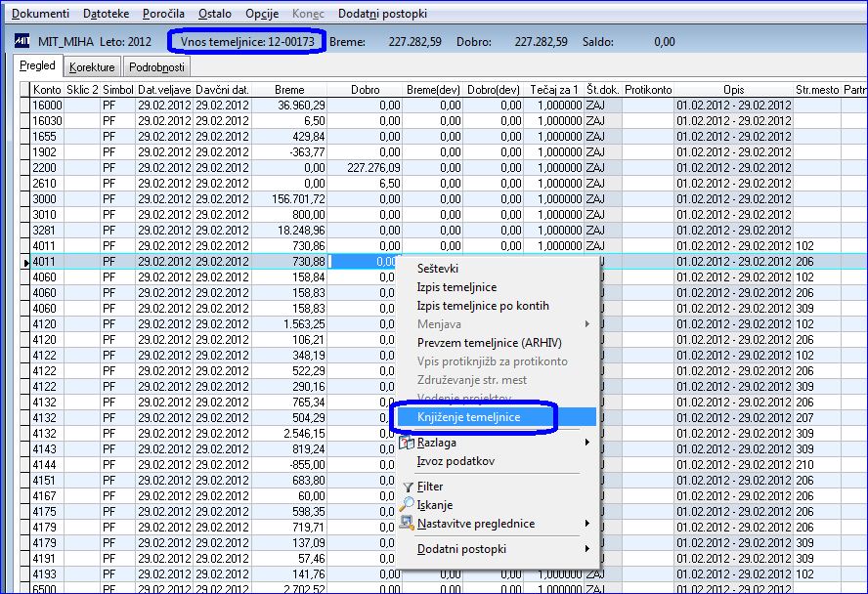Expand the Dodatni postopki context submenu arrow
868x594 pixels.
[x=586, y=549]
